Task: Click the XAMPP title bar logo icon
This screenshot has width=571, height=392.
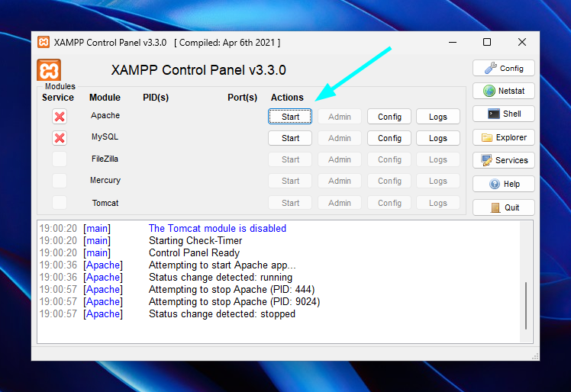Action: pyautogui.click(x=44, y=42)
